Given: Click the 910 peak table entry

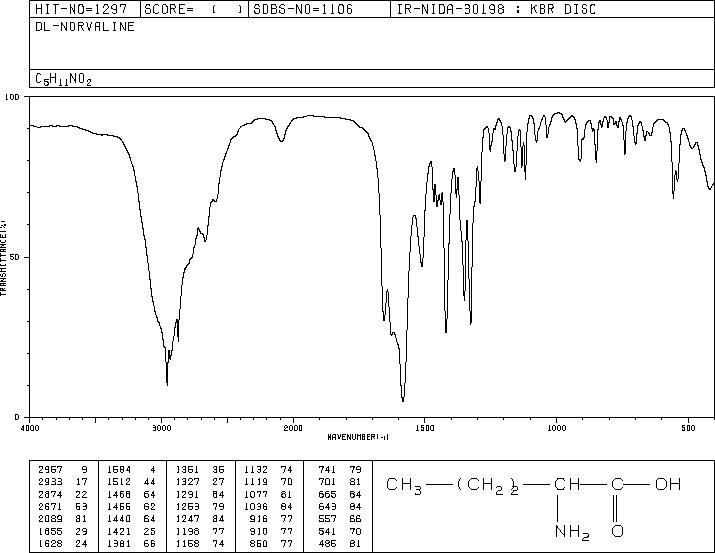Looking at the screenshot, I should [259, 531].
